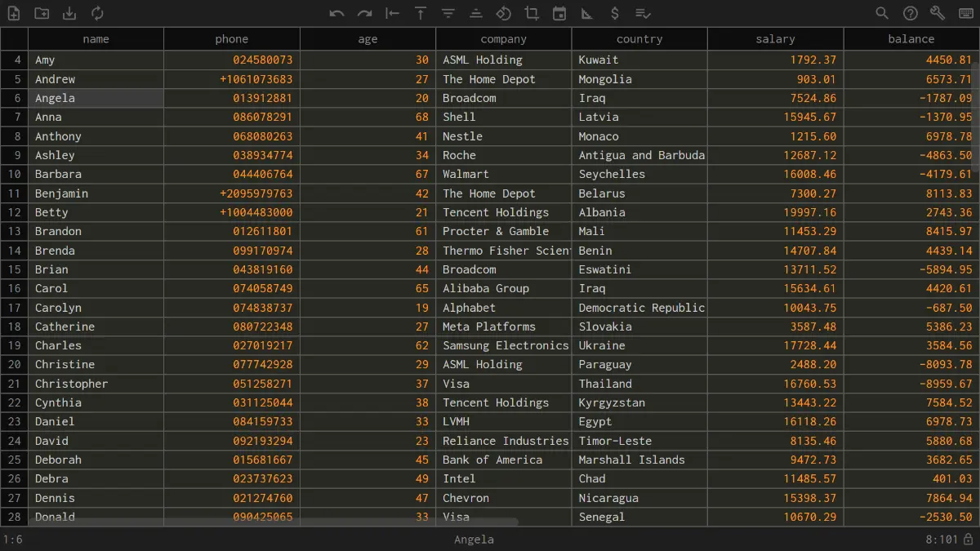Click the keyboard shortcuts icon
Image resolution: width=980 pixels, height=551 pixels.
pyautogui.click(x=966, y=13)
